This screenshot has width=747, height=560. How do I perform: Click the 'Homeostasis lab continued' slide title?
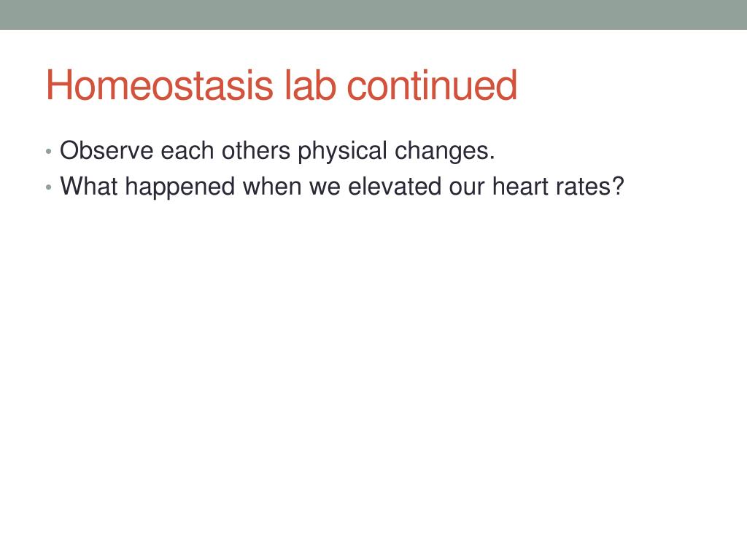point(282,85)
